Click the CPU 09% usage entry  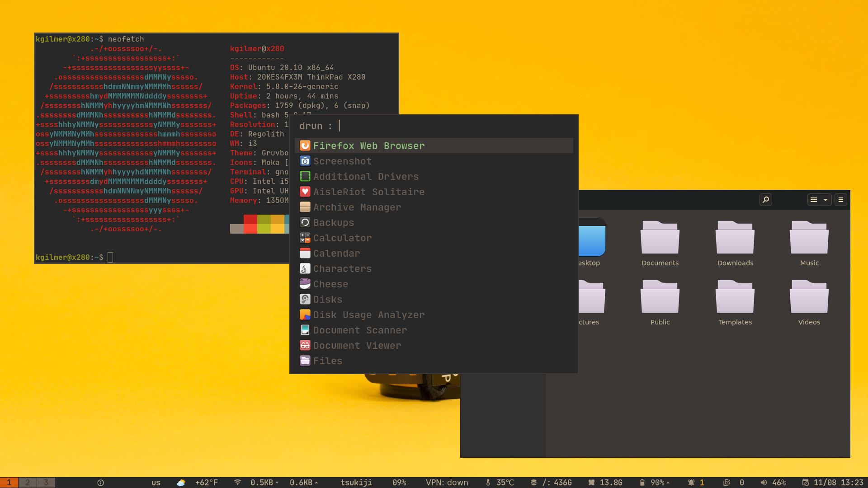[399, 483]
